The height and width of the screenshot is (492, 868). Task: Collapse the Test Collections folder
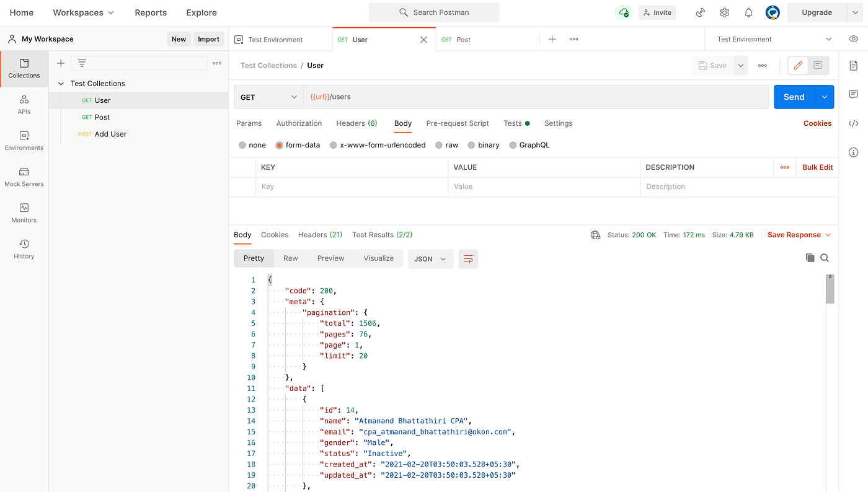61,84
